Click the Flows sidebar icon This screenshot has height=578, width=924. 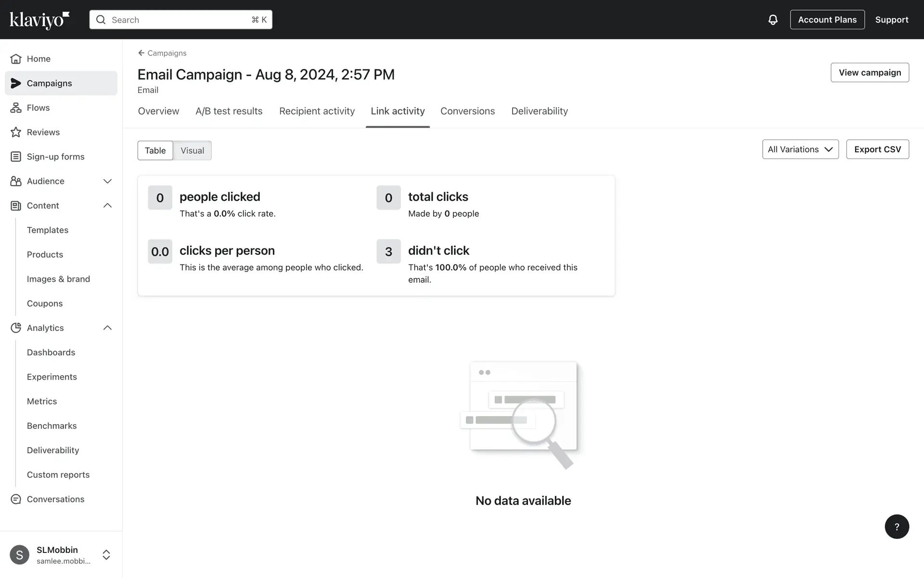pos(16,108)
